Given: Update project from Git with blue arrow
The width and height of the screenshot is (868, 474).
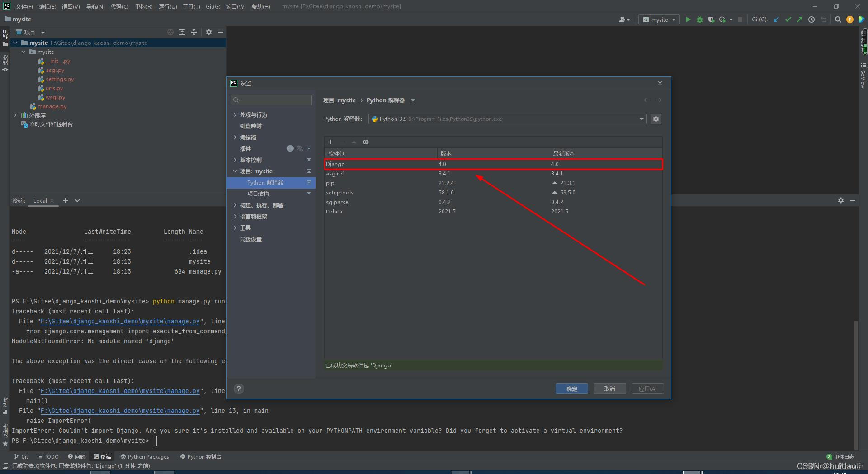Looking at the screenshot, I should pyautogui.click(x=776, y=19).
